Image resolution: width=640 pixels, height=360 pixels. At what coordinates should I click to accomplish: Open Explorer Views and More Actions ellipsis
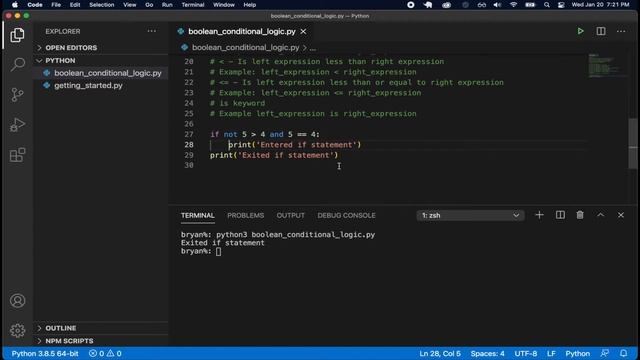(152, 31)
